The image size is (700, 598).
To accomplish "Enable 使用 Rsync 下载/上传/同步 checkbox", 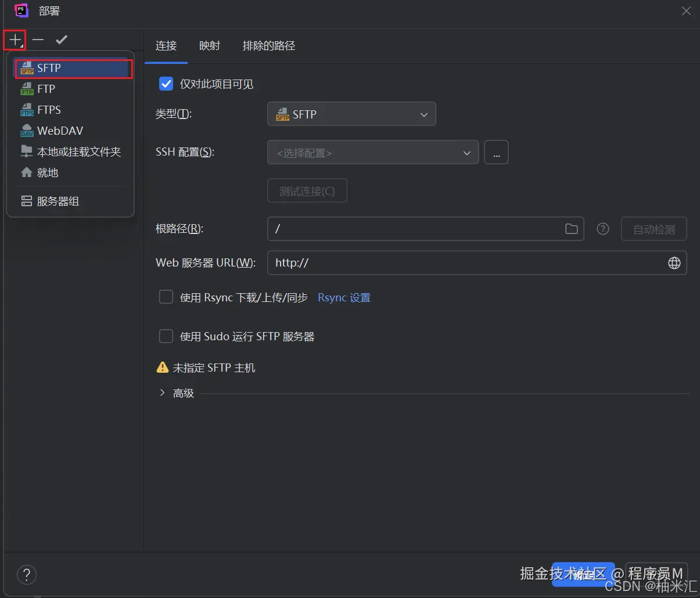I will tap(166, 297).
